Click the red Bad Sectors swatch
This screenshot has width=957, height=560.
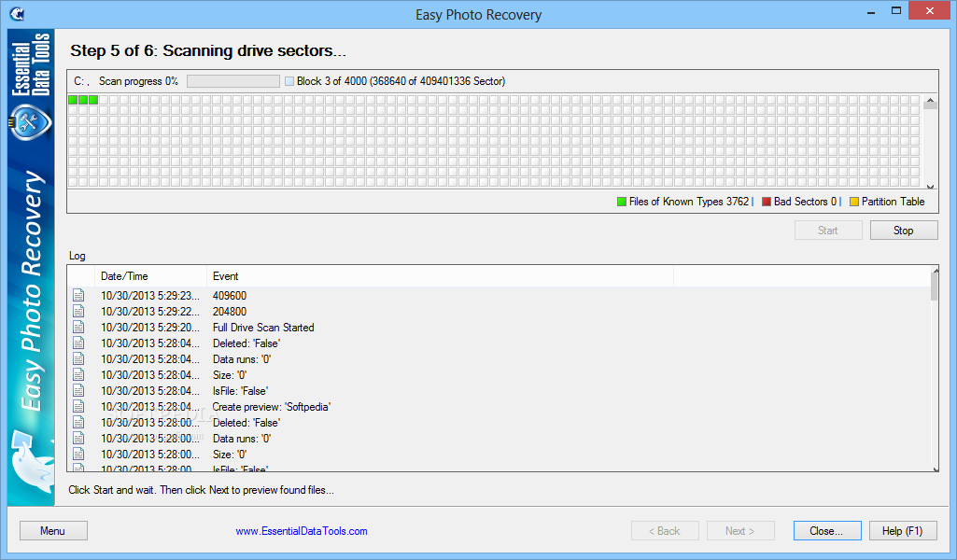tap(767, 202)
